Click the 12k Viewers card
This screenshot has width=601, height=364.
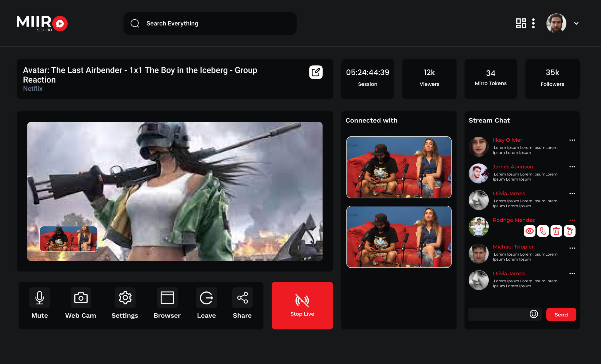click(429, 79)
